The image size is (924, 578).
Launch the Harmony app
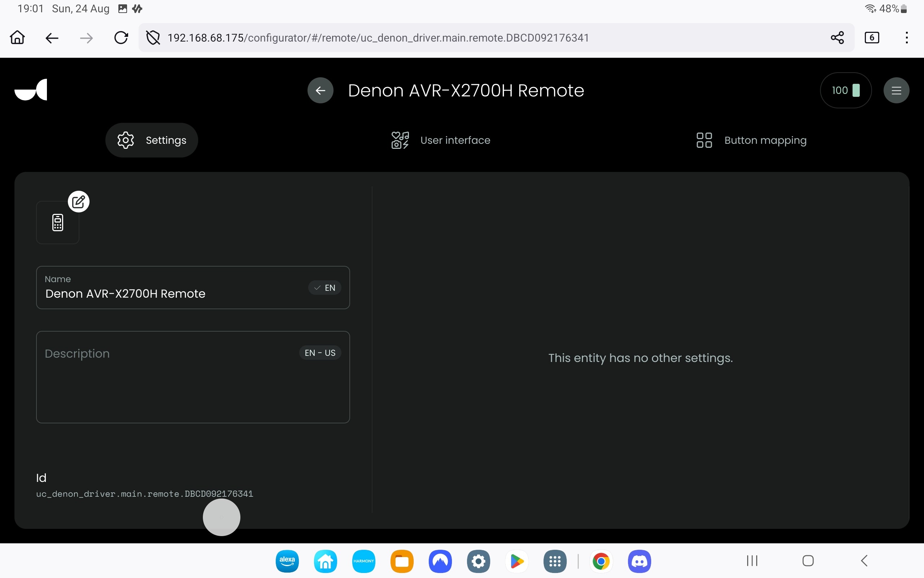pyautogui.click(x=363, y=561)
